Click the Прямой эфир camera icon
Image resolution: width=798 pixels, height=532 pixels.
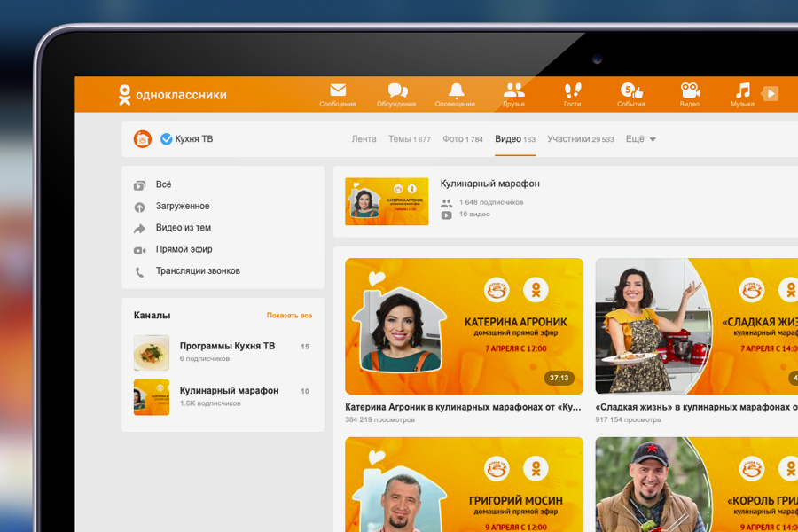tap(139, 250)
